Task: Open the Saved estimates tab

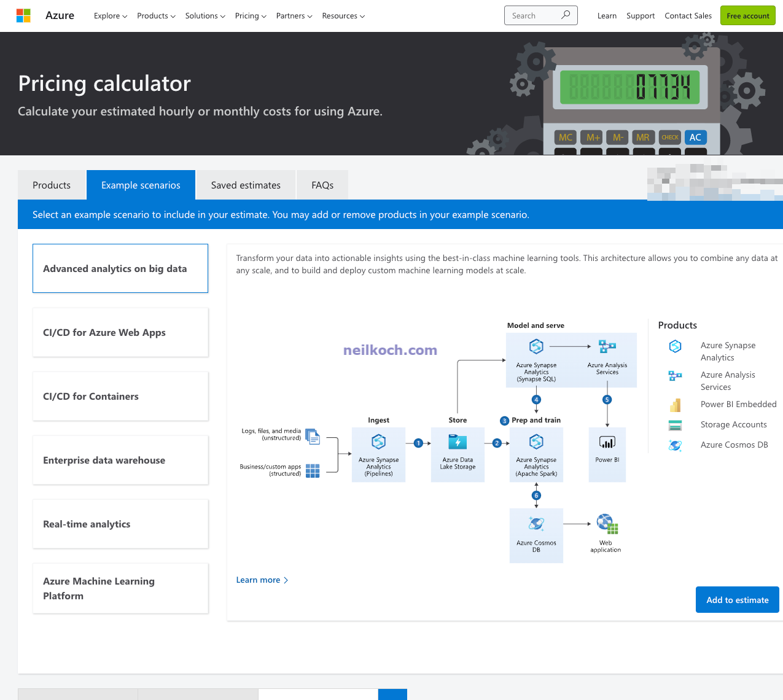Action: pyautogui.click(x=246, y=185)
